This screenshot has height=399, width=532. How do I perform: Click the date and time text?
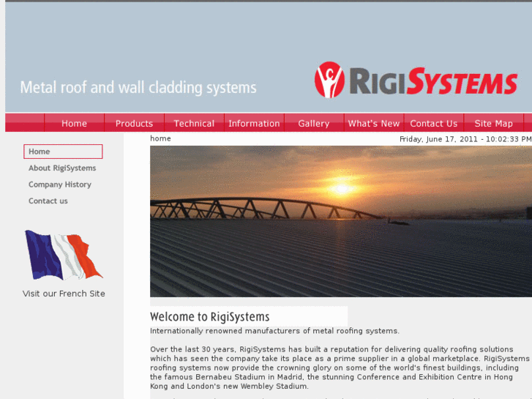tap(465, 139)
